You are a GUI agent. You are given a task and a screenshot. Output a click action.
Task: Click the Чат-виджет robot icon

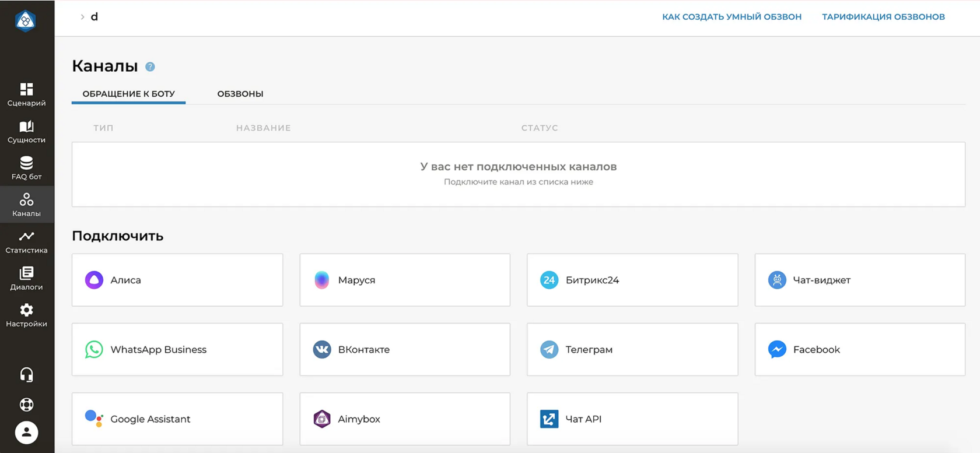[x=777, y=280]
